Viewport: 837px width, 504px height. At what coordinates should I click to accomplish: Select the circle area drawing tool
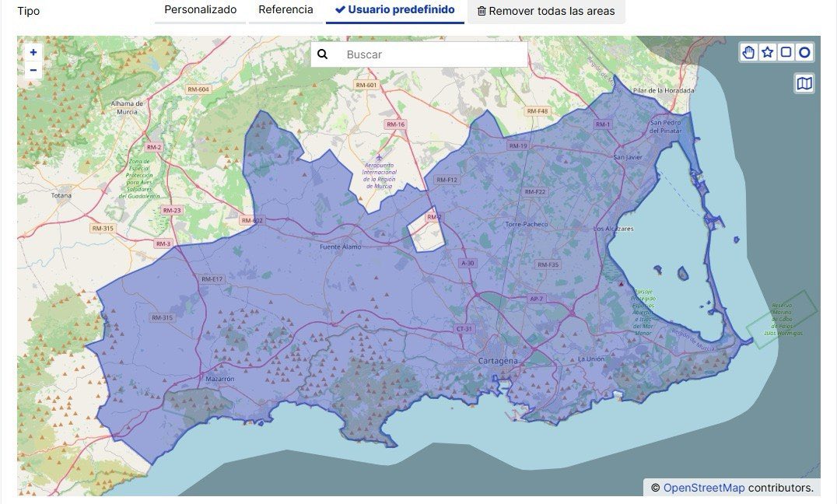(804, 52)
